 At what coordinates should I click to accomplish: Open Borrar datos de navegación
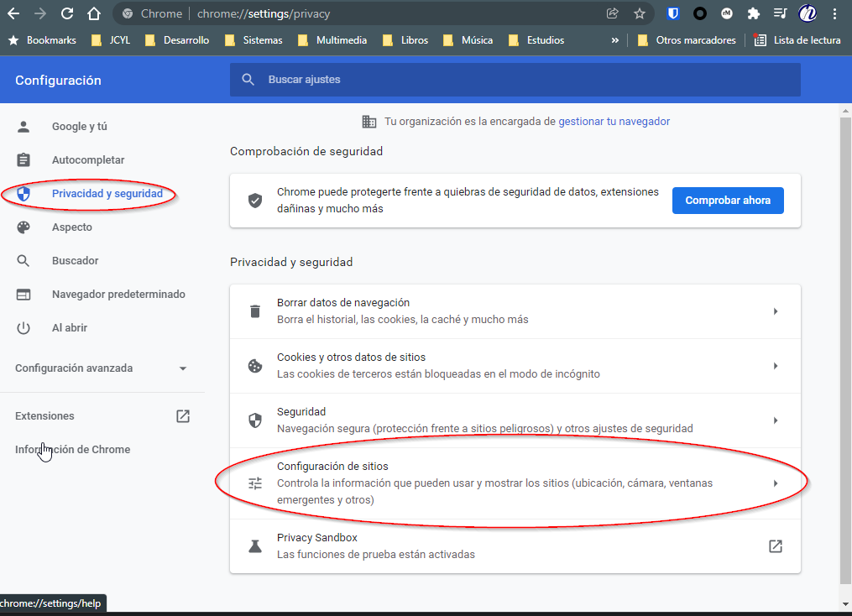pyautogui.click(x=515, y=311)
